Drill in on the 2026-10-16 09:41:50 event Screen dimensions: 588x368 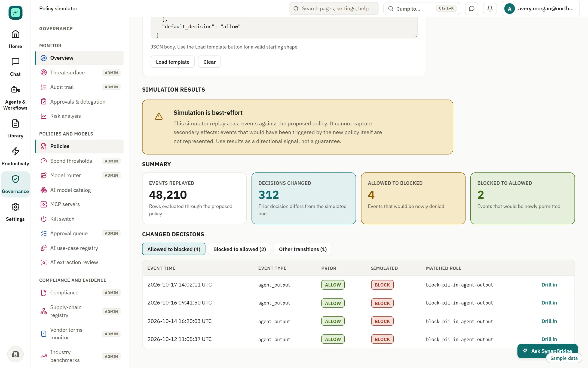pos(549,303)
